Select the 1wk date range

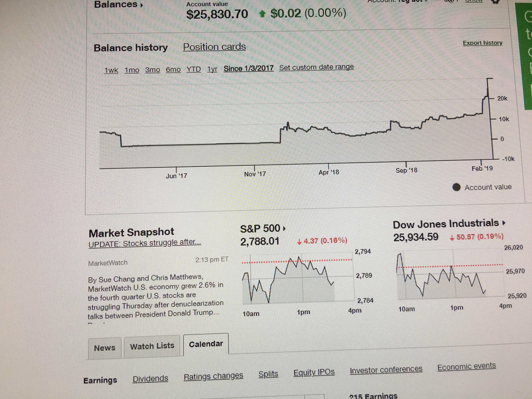[x=111, y=70]
